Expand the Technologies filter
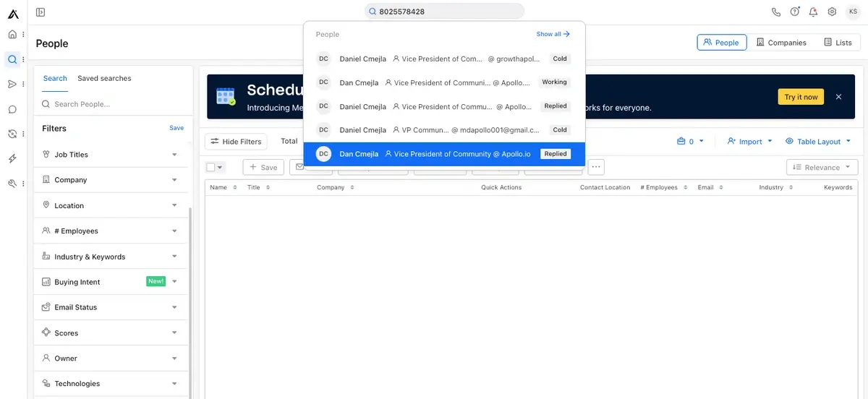The image size is (868, 399). click(x=112, y=384)
